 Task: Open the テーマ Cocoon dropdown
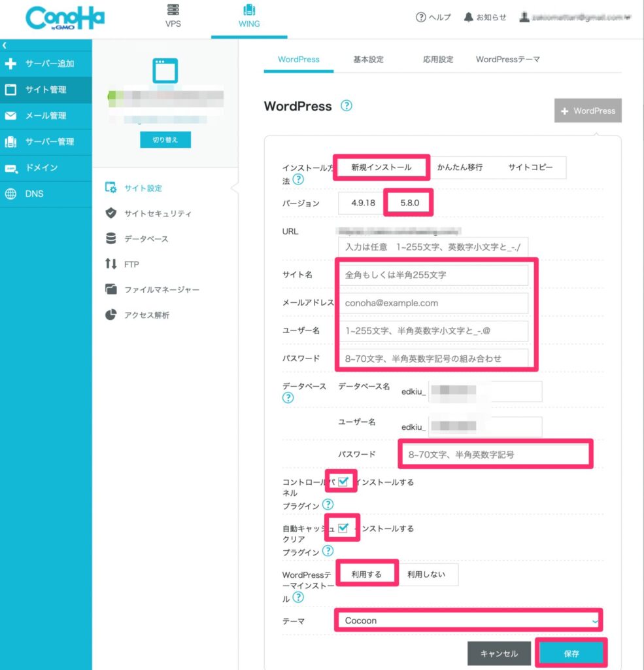469,620
